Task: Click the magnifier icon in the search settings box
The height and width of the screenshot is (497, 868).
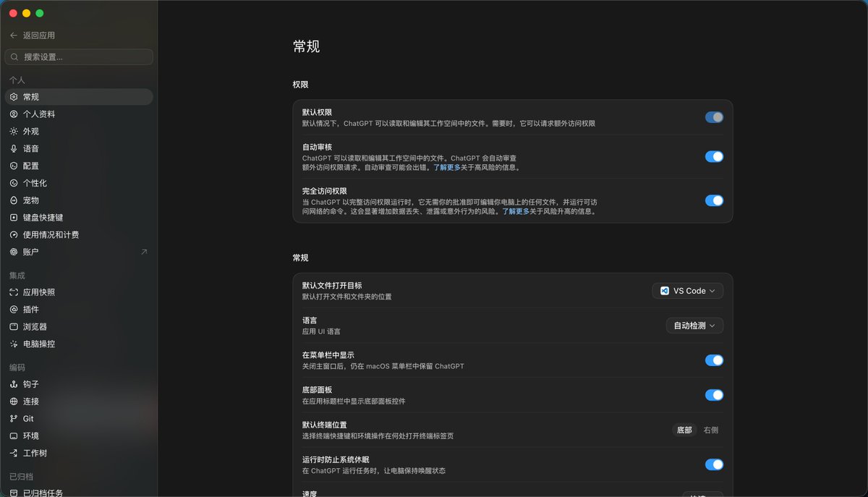Action: click(15, 57)
